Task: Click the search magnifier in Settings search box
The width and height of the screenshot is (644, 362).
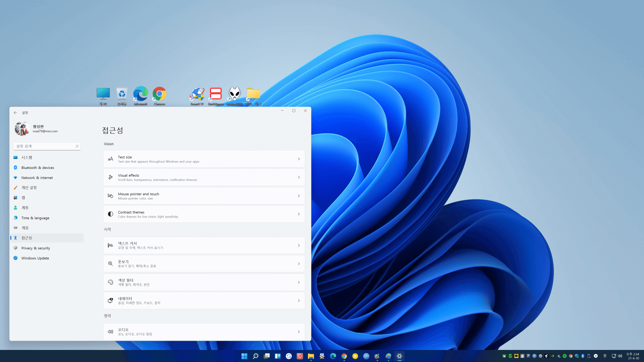Action: (77, 146)
